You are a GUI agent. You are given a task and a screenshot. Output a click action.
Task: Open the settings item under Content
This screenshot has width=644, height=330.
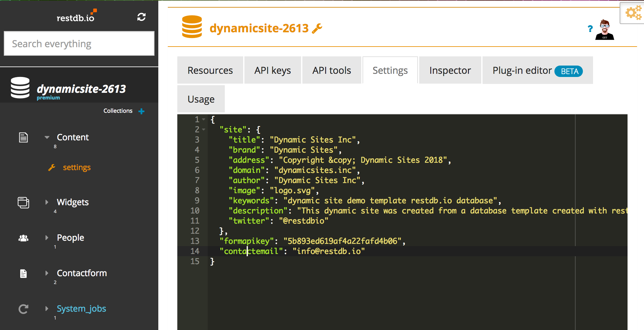(77, 168)
